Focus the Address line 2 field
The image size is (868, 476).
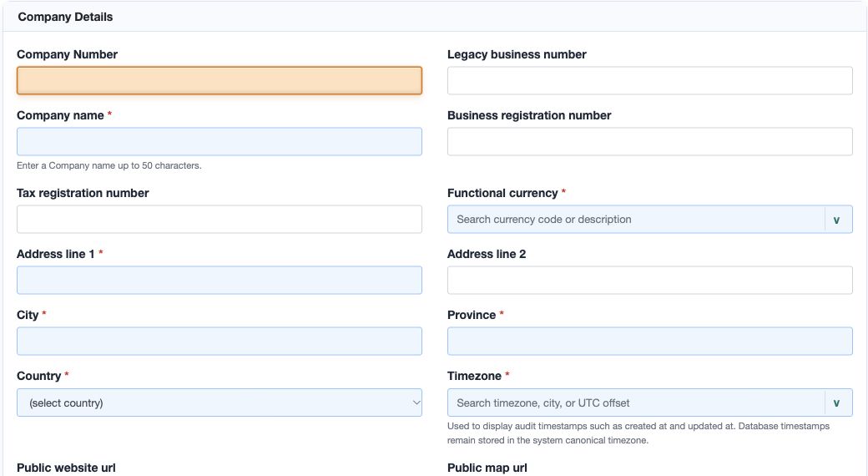[650, 280]
